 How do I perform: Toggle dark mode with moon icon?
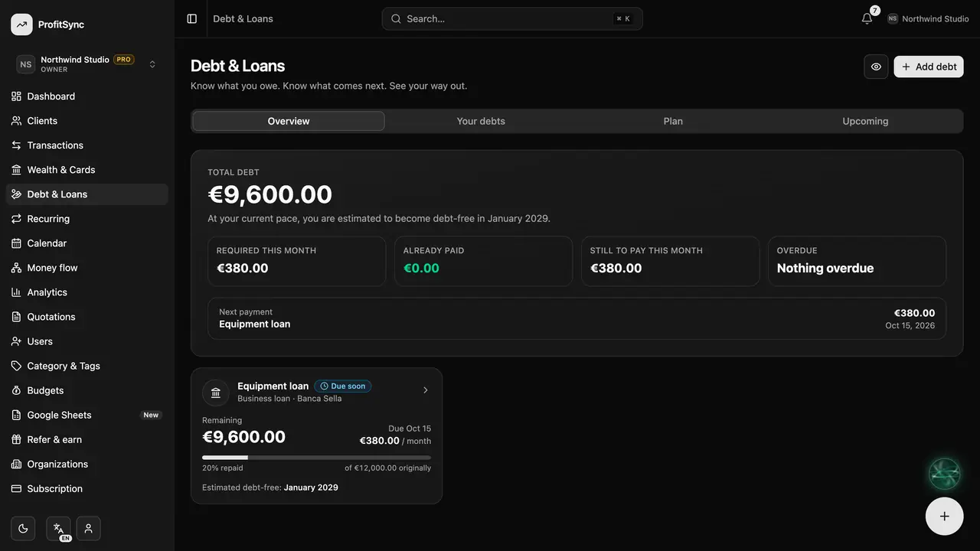pos(23,528)
